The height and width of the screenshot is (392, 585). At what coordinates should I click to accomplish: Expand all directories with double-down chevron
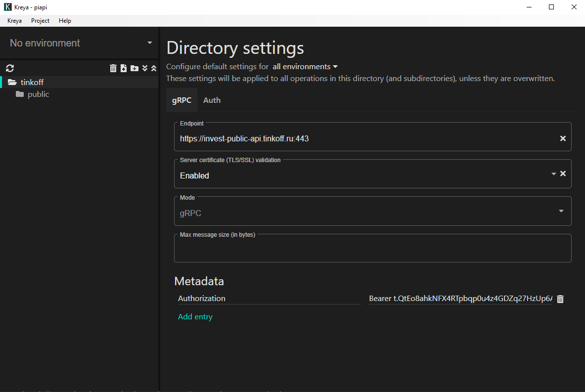point(145,68)
